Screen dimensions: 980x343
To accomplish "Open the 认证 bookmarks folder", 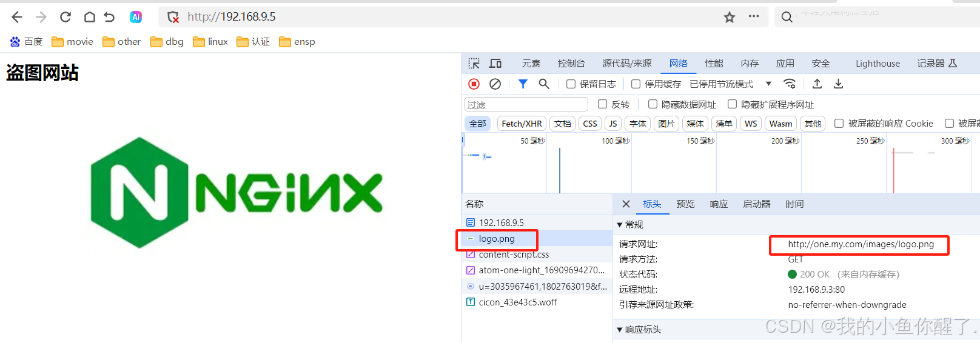I will 253,41.
